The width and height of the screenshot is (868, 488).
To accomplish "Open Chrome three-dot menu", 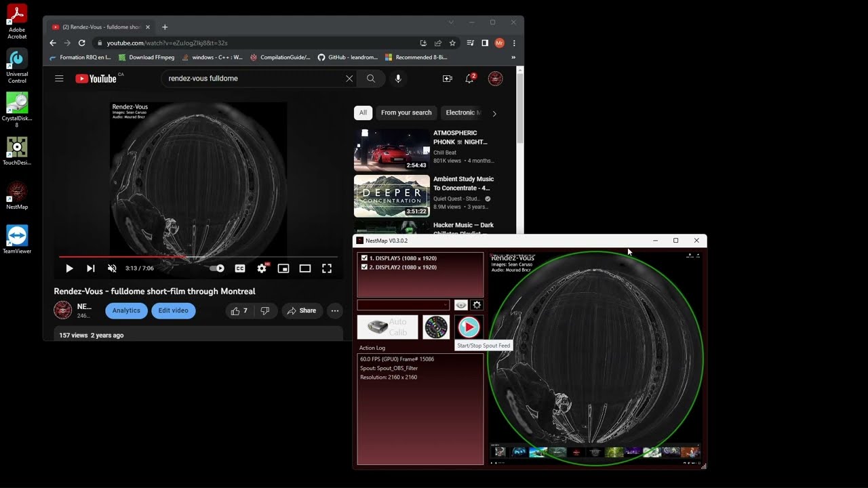I will 514,43.
